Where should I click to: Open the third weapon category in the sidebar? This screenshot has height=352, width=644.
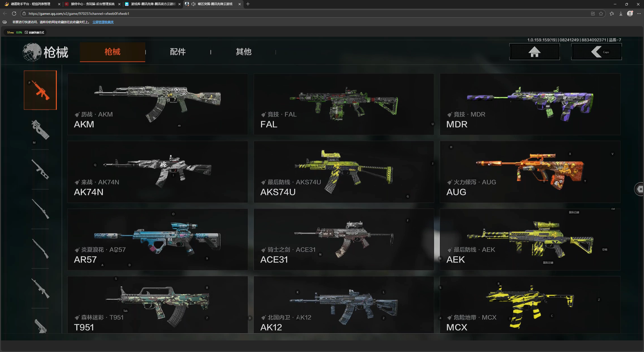pos(40,169)
